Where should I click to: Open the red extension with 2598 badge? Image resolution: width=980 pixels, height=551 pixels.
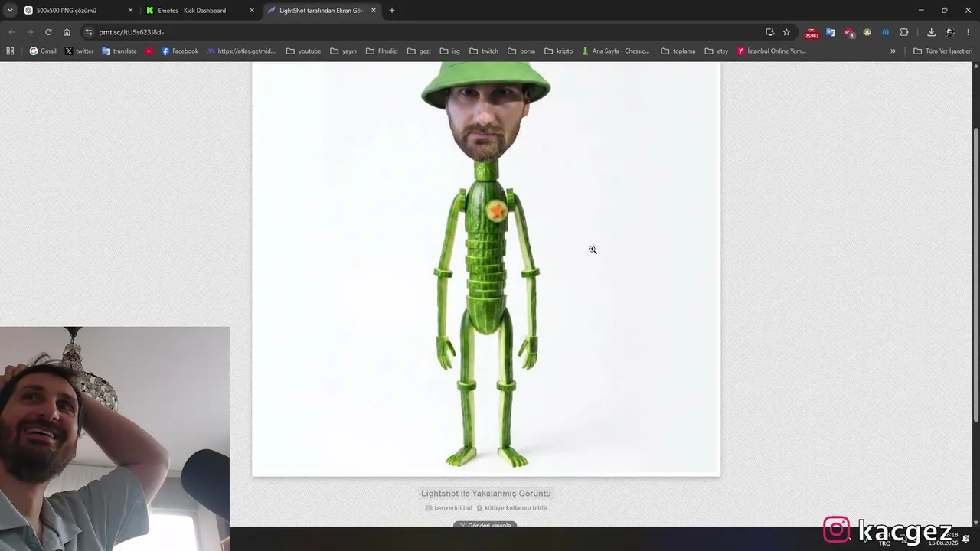(811, 33)
